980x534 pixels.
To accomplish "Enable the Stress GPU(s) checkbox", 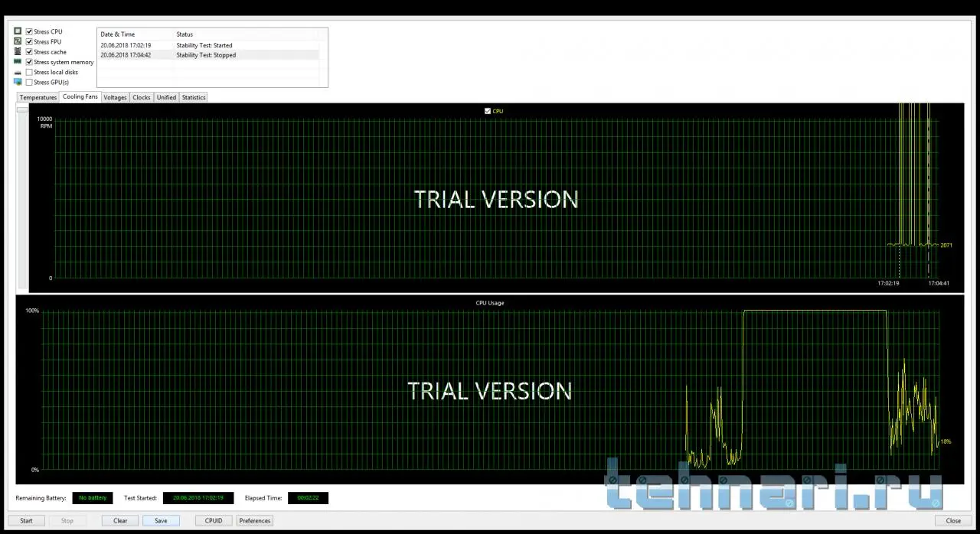I will (29, 82).
